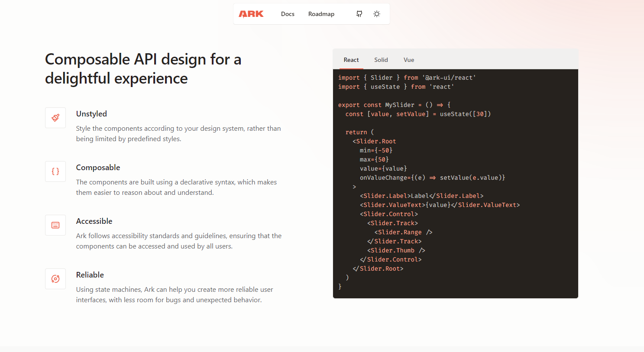
Task: Click the opening '<Slider.Root' code line
Action: pos(374,141)
